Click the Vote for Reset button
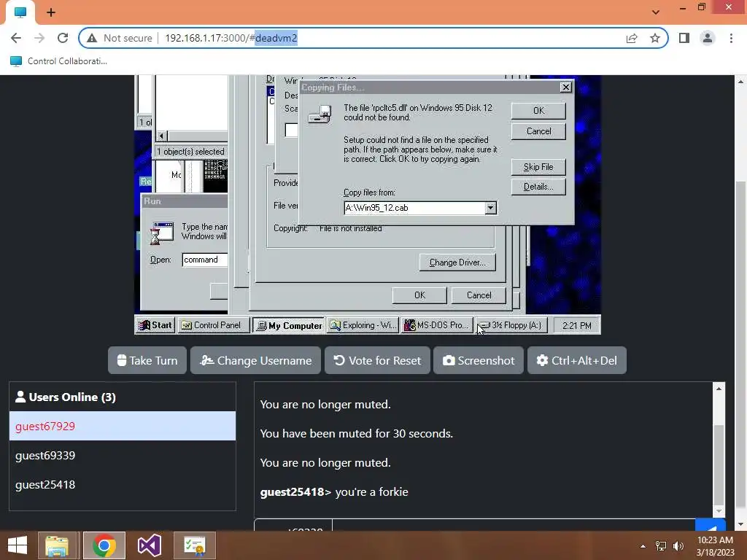Screen dimensions: 747x560 pos(377,360)
